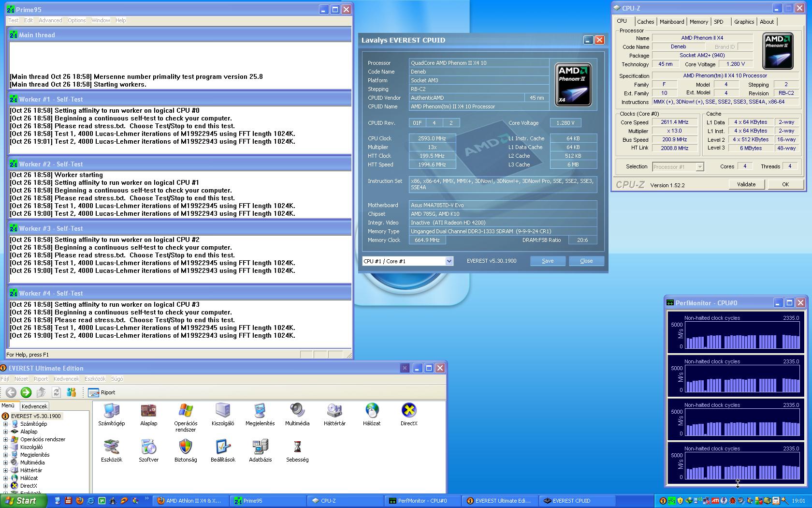
Task: Expand the Kiszolgáló tree node
Action: point(6,447)
